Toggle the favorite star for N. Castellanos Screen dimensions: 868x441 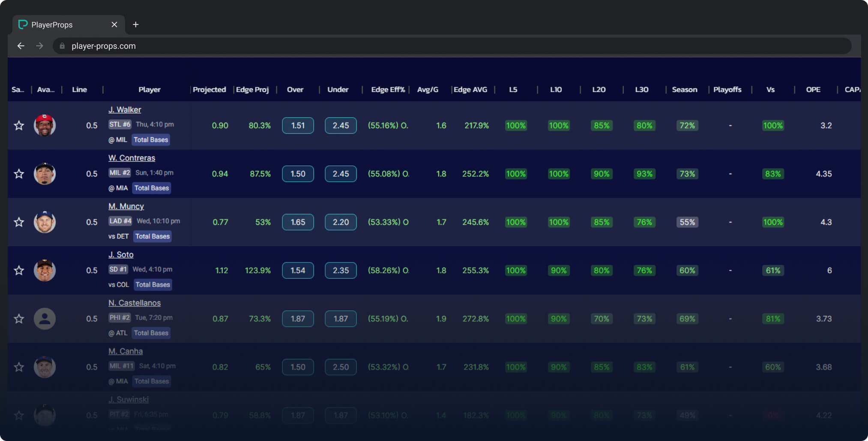click(19, 319)
